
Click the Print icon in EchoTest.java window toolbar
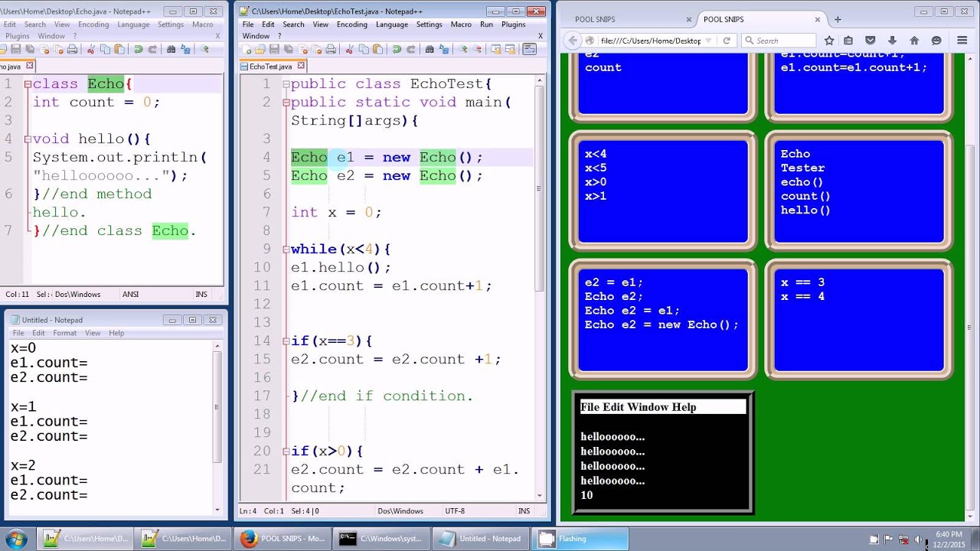click(331, 49)
